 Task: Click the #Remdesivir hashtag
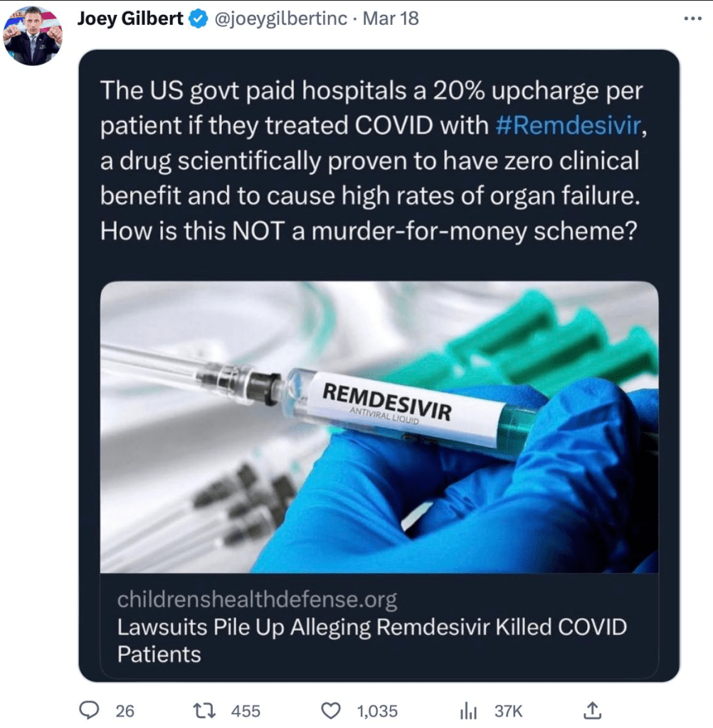click(x=567, y=126)
